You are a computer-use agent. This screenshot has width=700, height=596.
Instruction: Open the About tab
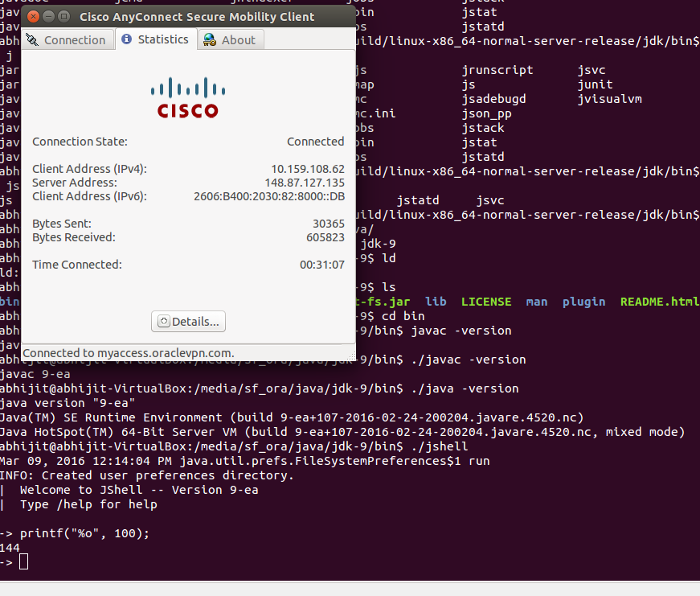coord(238,40)
